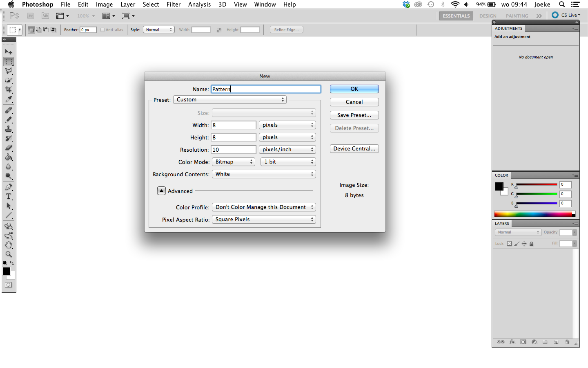The width and height of the screenshot is (588, 368).
Task: Open the Image menu
Action: (104, 4)
